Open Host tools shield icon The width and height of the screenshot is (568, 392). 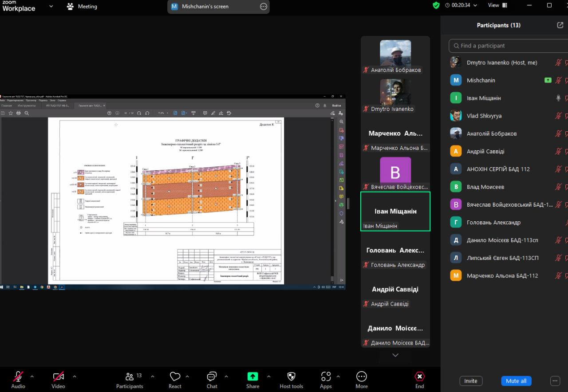tap(291, 377)
